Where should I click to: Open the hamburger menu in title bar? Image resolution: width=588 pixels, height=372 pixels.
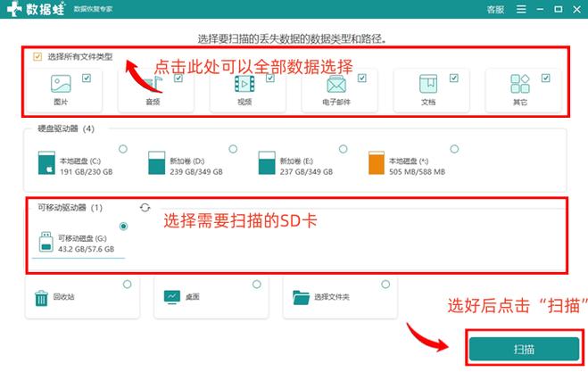pos(521,9)
